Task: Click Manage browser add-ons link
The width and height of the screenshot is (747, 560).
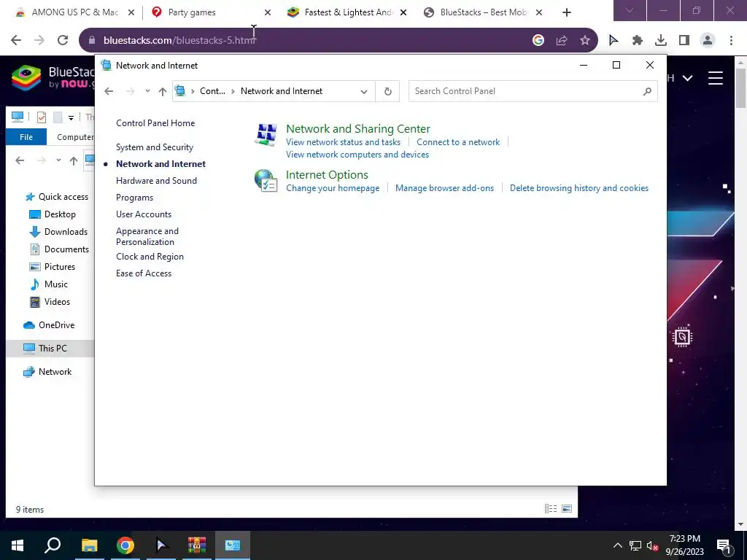Action: [x=444, y=188]
